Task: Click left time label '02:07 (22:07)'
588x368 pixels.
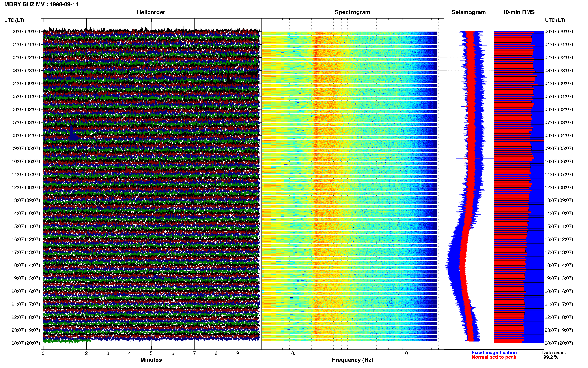Action: point(26,57)
